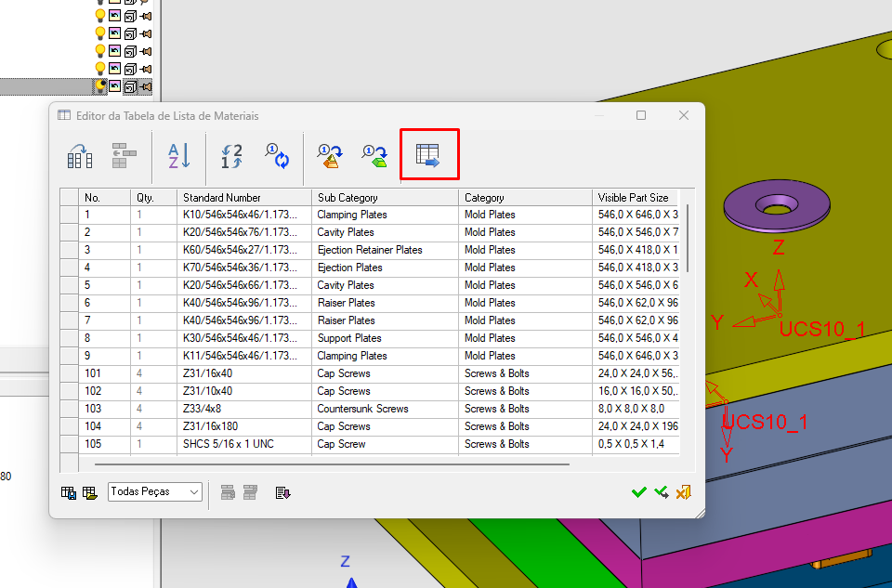The width and height of the screenshot is (892, 588).
Task: Click the Standard Number column header
Action: pos(222,198)
